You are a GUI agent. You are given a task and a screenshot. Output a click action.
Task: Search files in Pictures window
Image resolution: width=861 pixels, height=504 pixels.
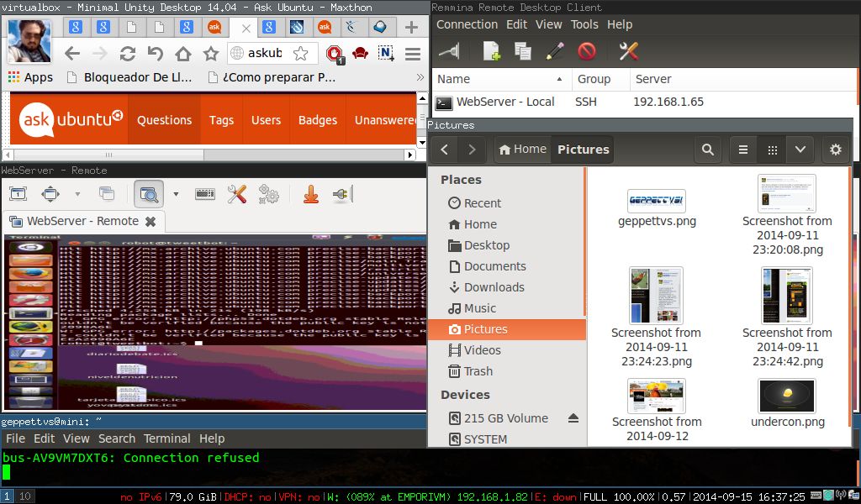(708, 150)
